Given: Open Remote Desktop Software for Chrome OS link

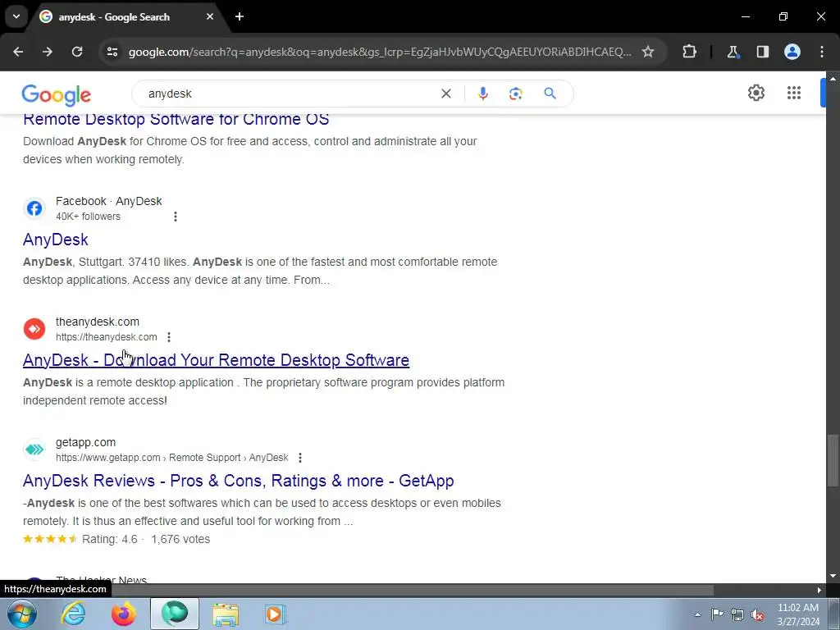Looking at the screenshot, I should click(x=176, y=119).
